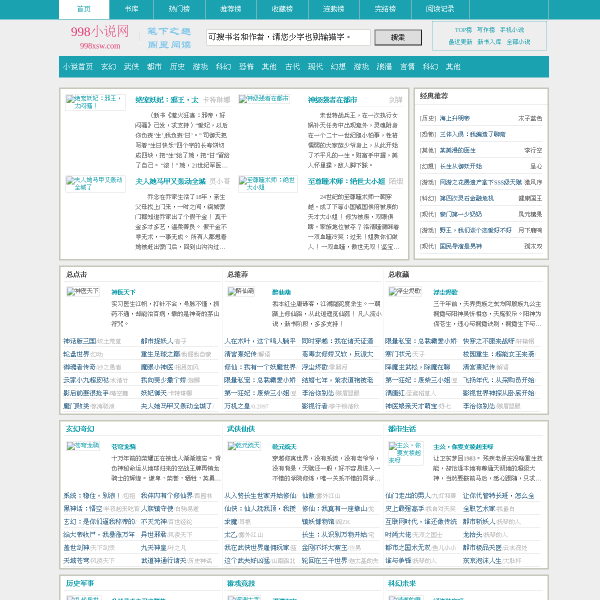The image size is (600, 600).
Task: Open cover thumbnail of 至尊瞳术师
Action: coord(268,184)
